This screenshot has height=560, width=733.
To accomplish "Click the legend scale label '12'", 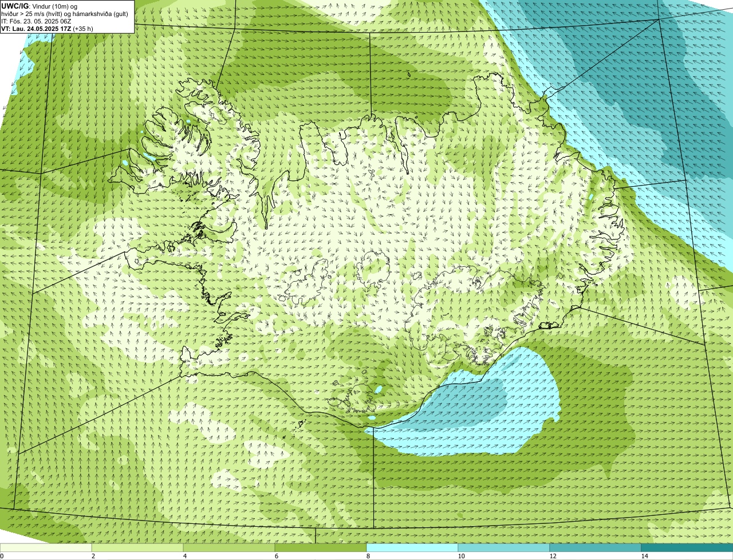I will pos(553,556).
